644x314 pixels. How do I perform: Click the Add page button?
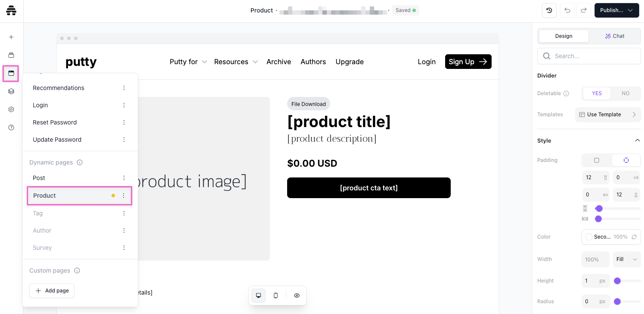(52, 291)
